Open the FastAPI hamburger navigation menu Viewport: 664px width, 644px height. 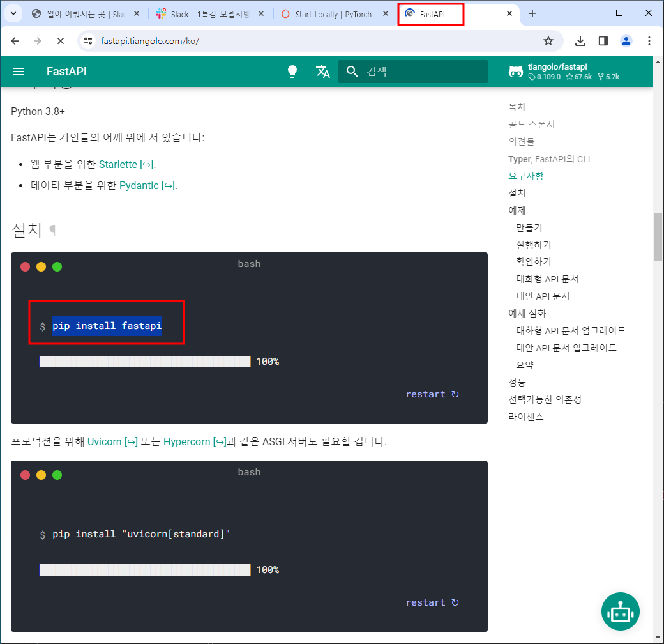point(19,72)
